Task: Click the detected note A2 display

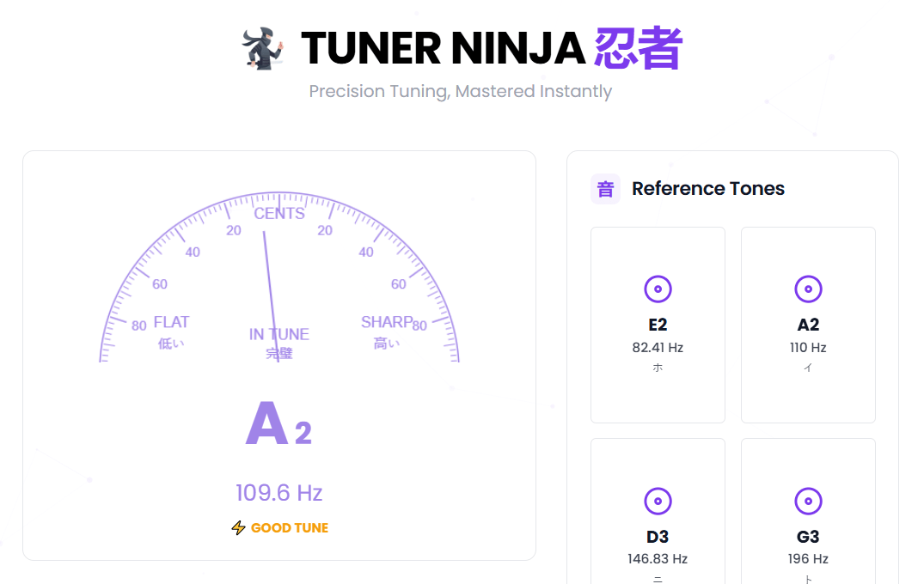Action: click(278, 424)
